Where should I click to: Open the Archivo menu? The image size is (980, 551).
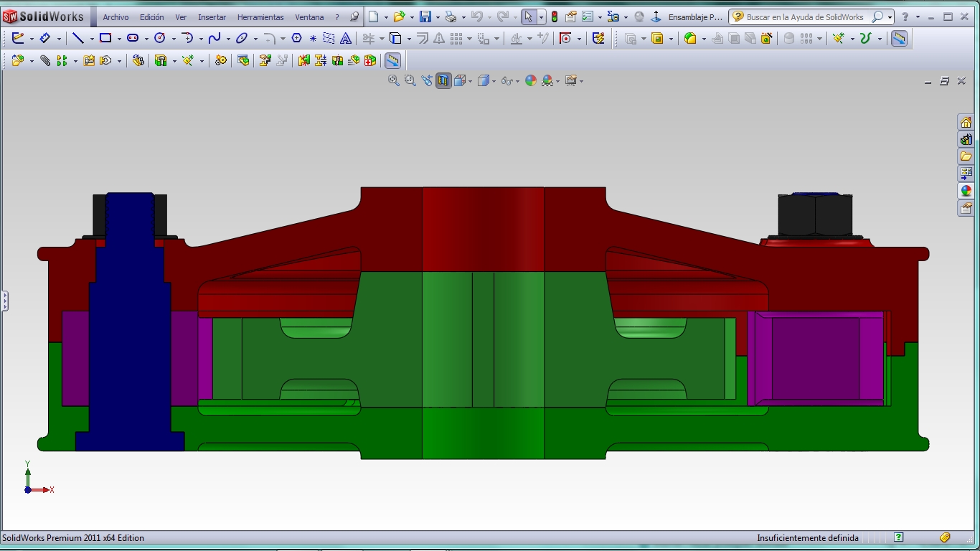(116, 17)
